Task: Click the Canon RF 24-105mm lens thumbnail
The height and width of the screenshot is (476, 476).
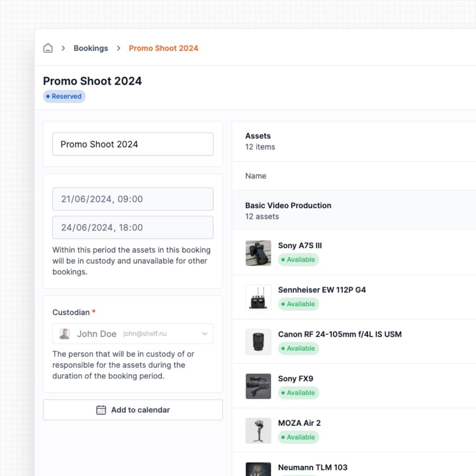Action: (x=258, y=342)
